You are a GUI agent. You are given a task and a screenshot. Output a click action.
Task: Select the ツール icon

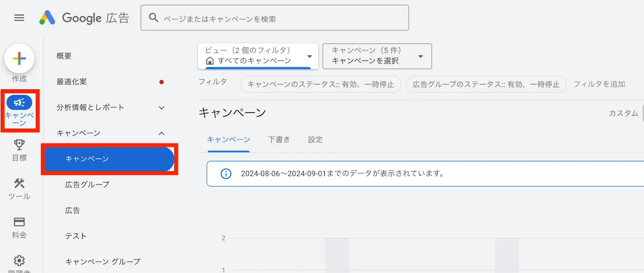(x=19, y=188)
